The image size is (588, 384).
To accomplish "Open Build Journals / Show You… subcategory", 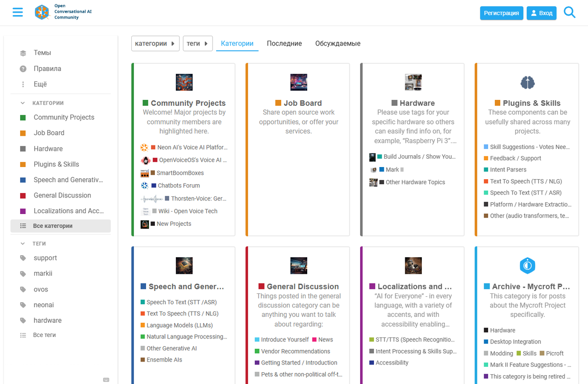I will coord(419,157).
